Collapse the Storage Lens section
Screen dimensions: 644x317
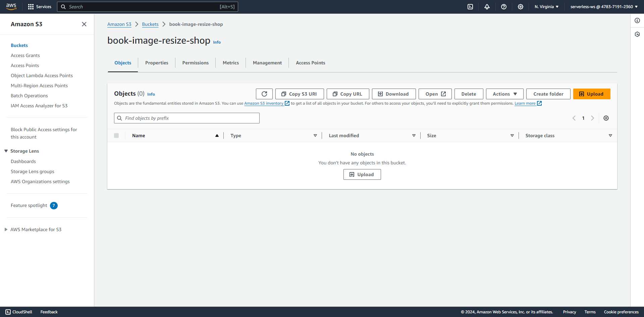pyautogui.click(x=6, y=151)
